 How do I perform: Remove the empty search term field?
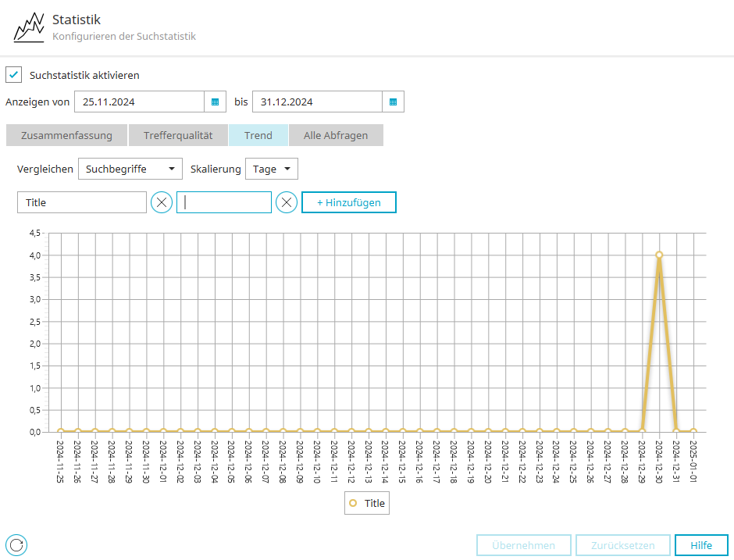coord(287,202)
